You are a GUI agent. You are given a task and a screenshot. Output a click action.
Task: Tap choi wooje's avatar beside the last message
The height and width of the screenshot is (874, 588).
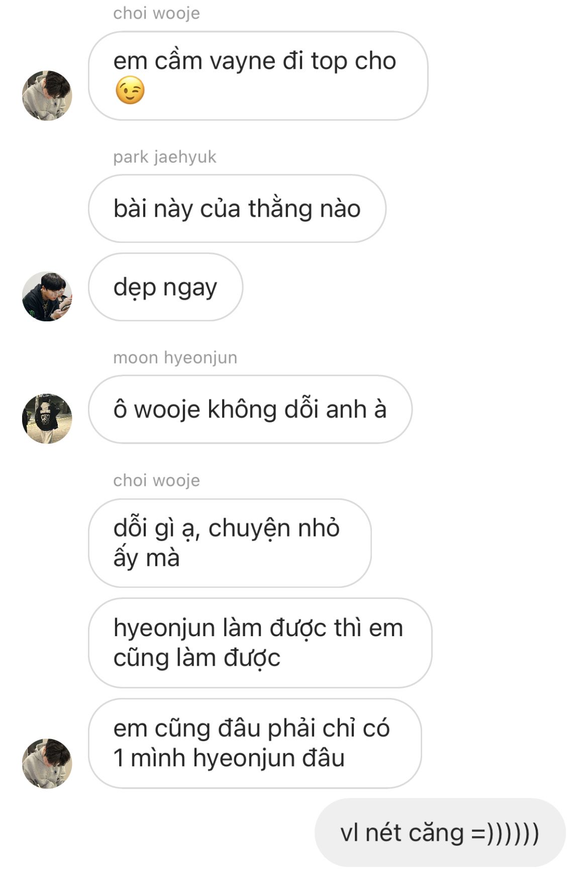coord(47,763)
